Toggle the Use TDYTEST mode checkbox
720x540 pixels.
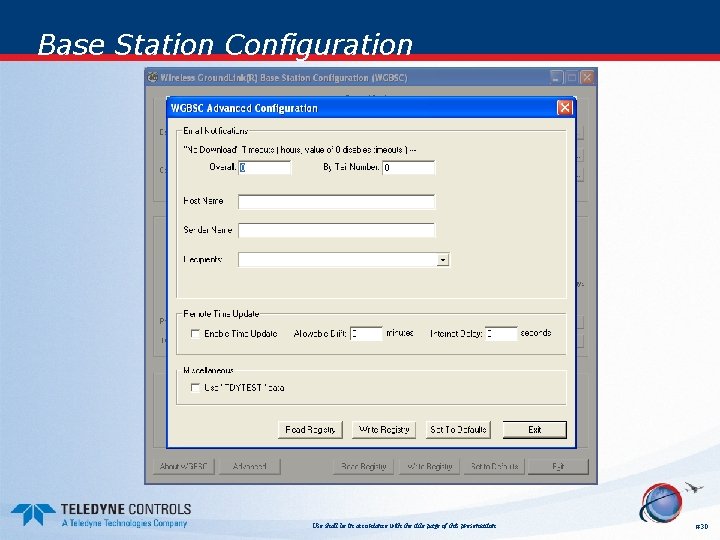pyautogui.click(x=195, y=388)
